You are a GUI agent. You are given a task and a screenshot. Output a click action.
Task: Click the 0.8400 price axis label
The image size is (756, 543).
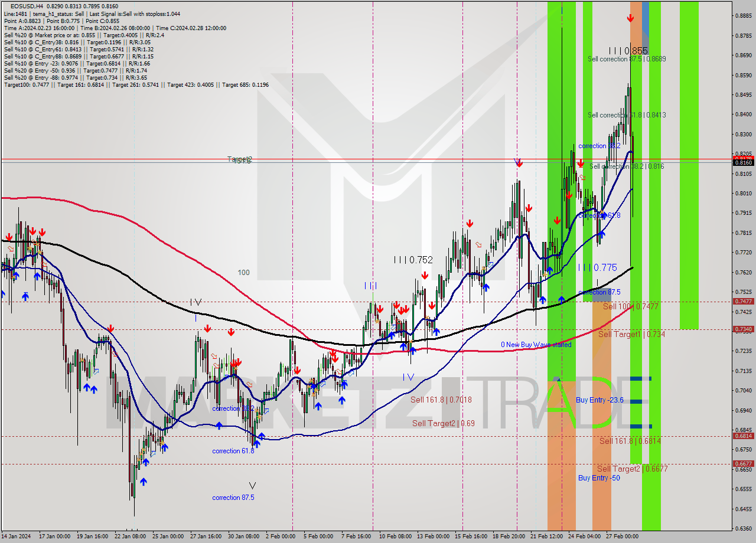coord(743,115)
